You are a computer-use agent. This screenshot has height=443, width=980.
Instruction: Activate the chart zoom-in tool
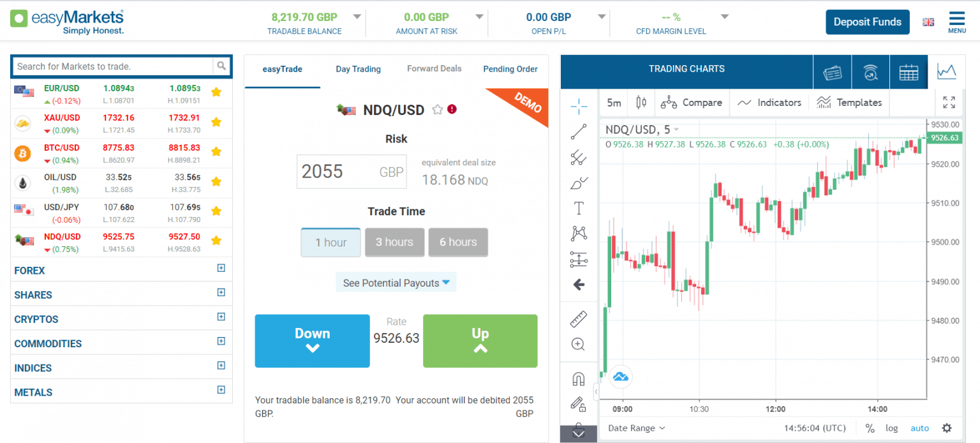point(579,344)
